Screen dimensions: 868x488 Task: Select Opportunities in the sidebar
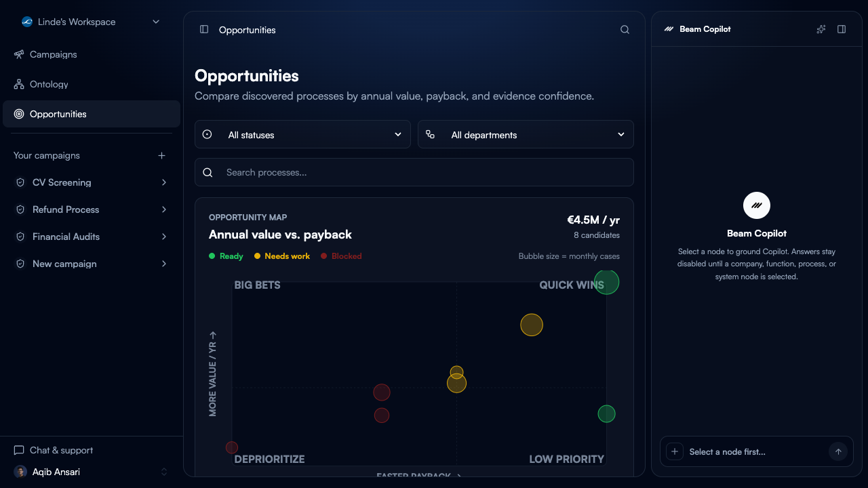pyautogui.click(x=92, y=114)
